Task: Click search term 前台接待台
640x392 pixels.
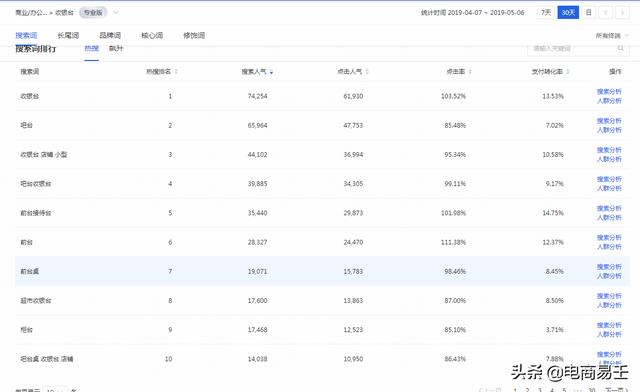Action: point(36,213)
